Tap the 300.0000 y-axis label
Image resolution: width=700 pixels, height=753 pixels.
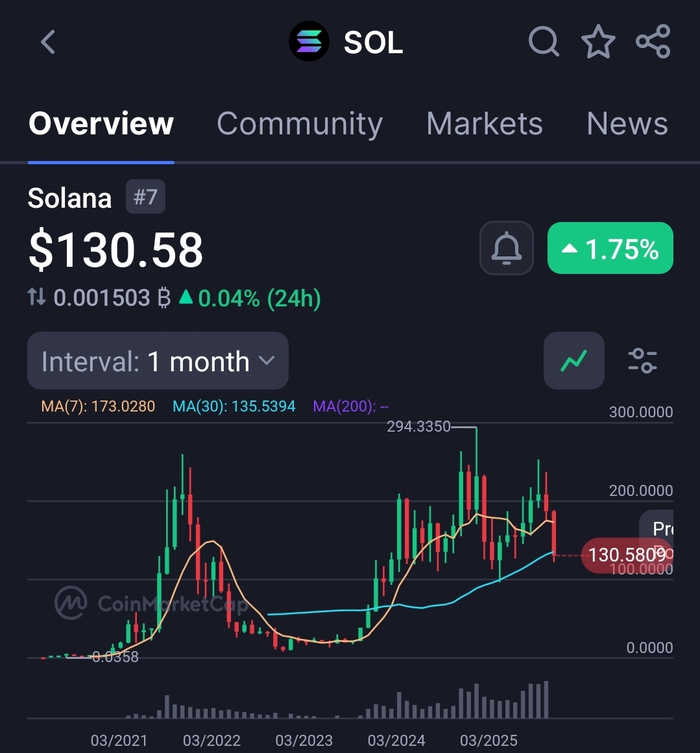(640, 412)
